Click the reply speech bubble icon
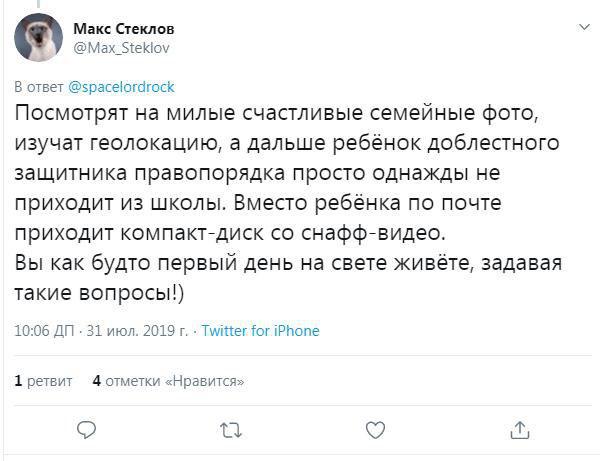Viewport: 600px width, 461px height. 87,430
